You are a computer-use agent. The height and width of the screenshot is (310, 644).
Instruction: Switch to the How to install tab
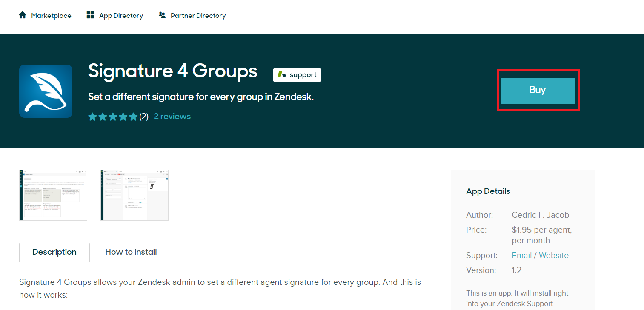[131, 252]
